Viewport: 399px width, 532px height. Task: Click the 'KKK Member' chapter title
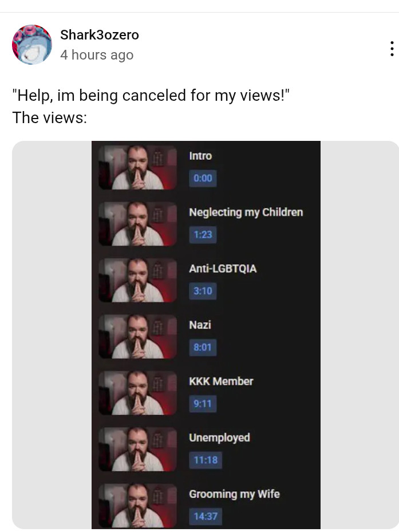tap(221, 381)
